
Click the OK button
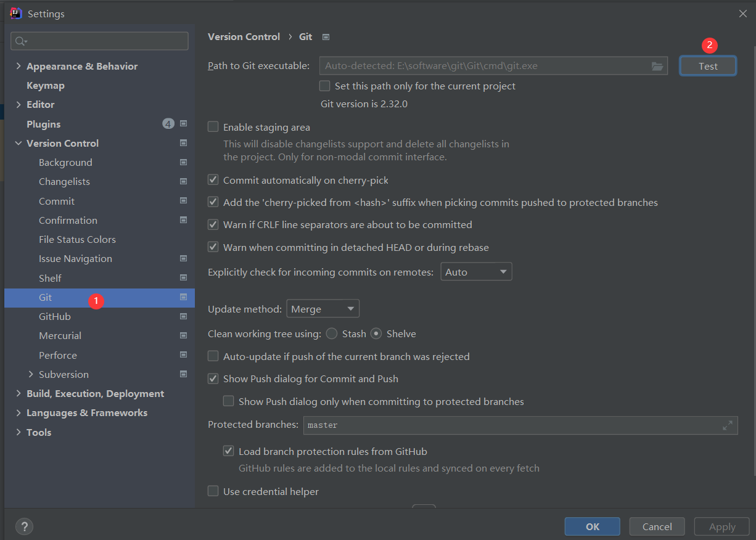(x=593, y=526)
